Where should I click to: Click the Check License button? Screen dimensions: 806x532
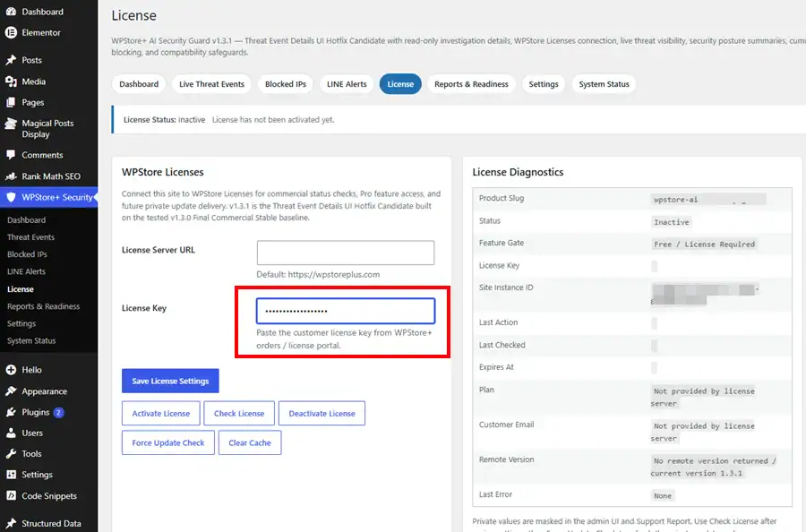click(239, 413)
